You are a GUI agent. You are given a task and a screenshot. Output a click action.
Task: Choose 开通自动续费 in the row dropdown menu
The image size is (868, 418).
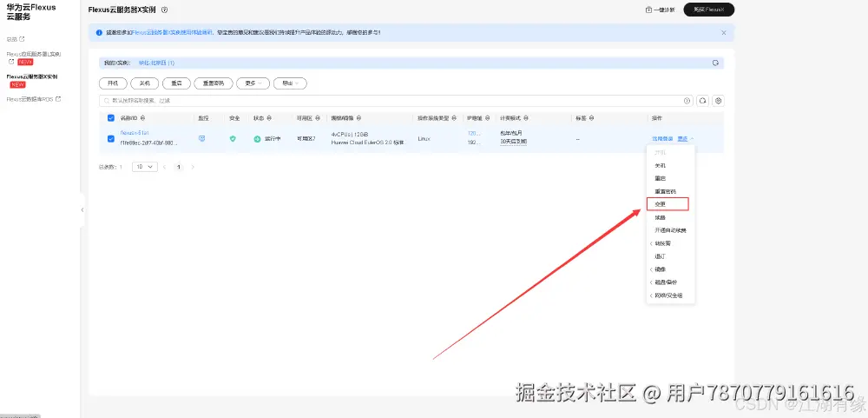tap(670, 230)
